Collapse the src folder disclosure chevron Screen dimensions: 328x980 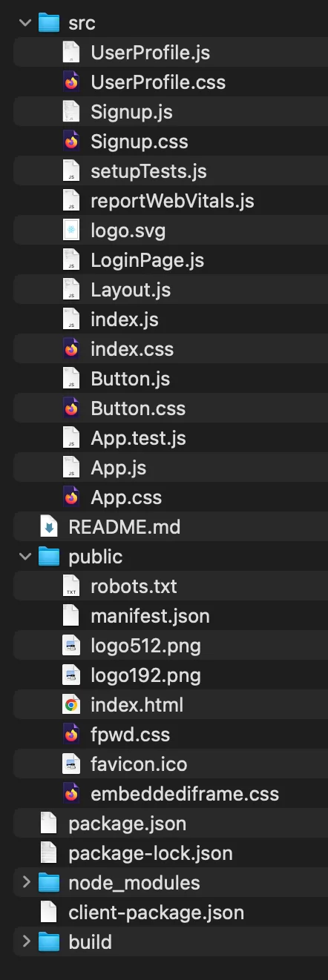click(25, 23)
